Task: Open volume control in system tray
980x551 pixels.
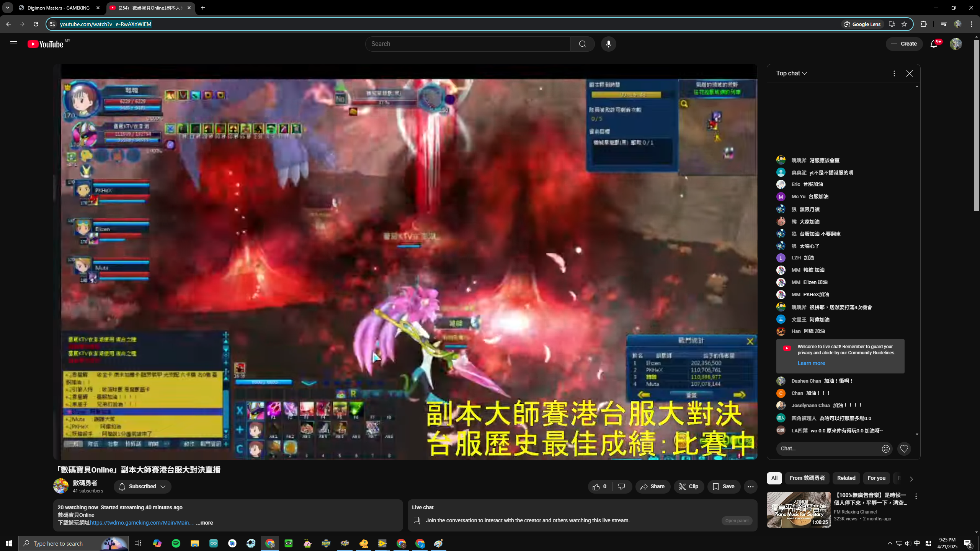Action: click(908, 543)
